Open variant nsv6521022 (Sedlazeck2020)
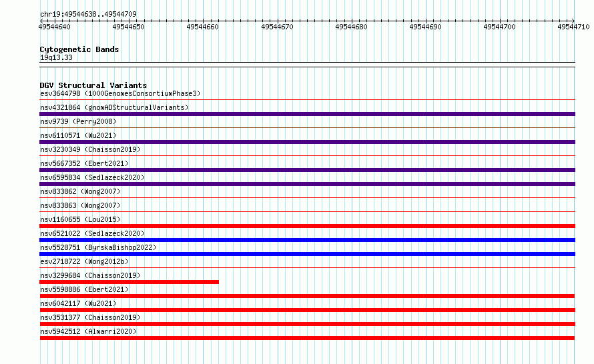The height and width of the screenshot is (364, 594). [x=92, y=233]
